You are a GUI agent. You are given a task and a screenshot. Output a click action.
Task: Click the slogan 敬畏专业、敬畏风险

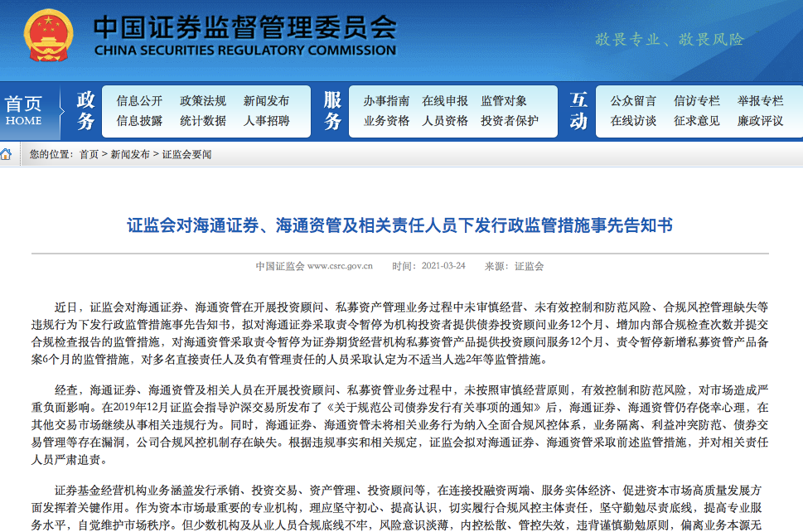point(670,40)
